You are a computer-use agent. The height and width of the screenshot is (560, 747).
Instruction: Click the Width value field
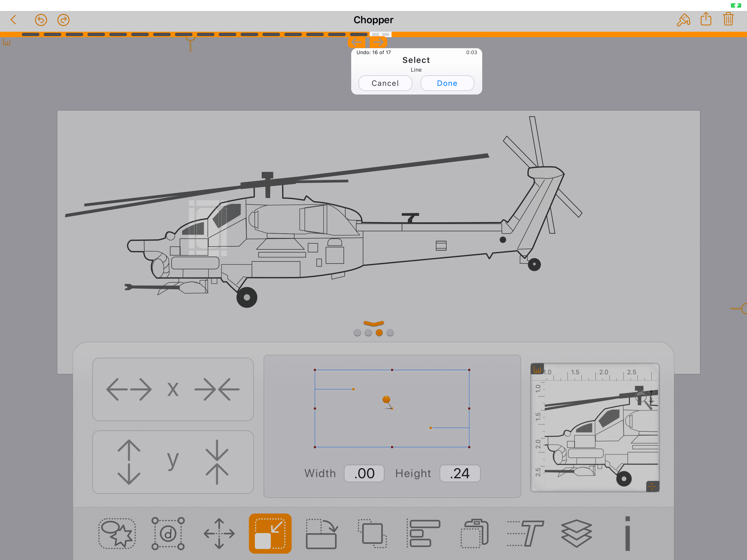coord(364,473)
